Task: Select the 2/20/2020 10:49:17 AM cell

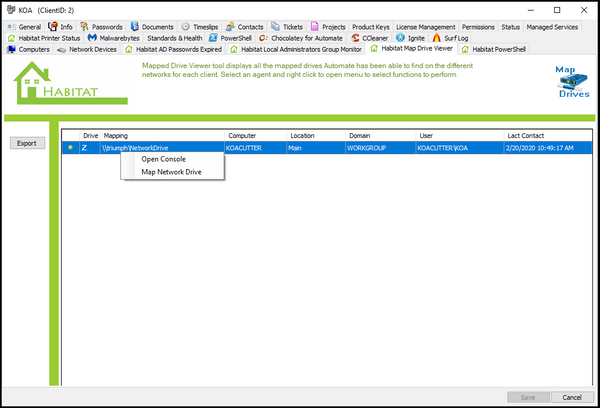Action: click(x=548, y=148)
